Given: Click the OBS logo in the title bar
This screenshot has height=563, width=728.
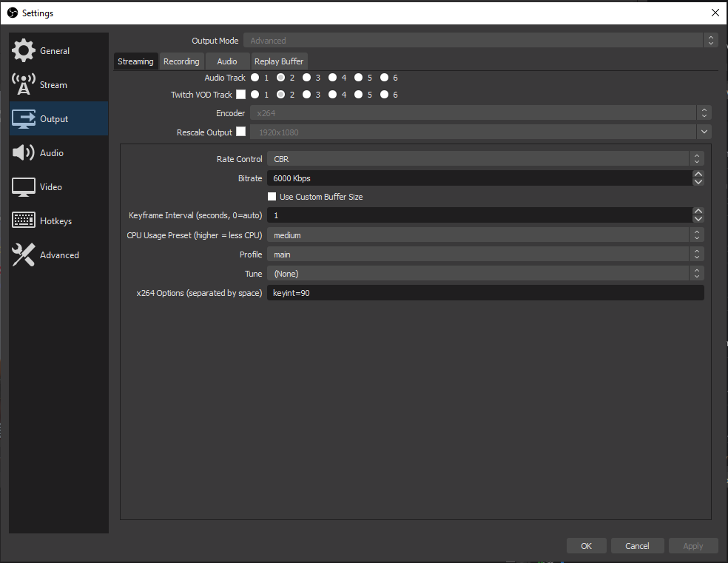Looking at the screenshot, I should [x=12, y=13].
